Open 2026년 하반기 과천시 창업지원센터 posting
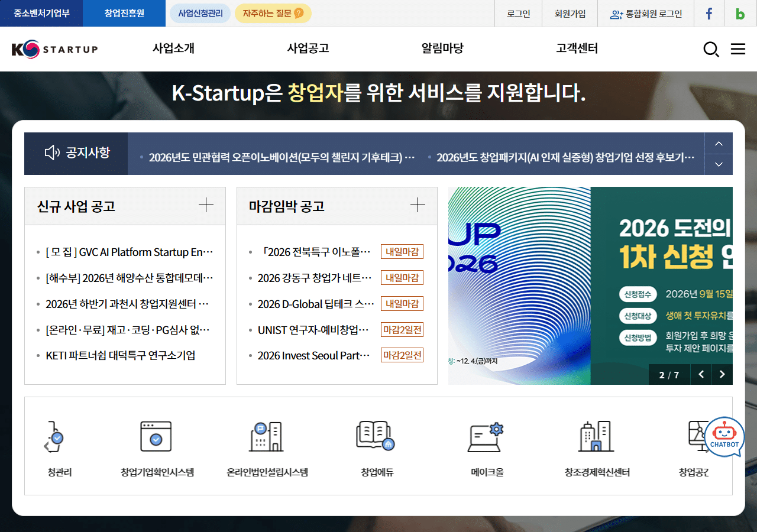Screen dimensions: 757x532 [127, 304]
